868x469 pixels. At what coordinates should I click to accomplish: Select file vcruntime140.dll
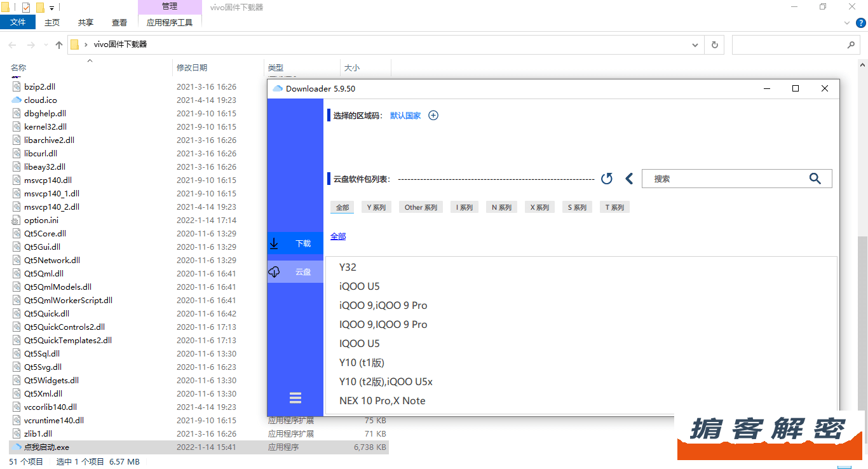pos(54,420)
